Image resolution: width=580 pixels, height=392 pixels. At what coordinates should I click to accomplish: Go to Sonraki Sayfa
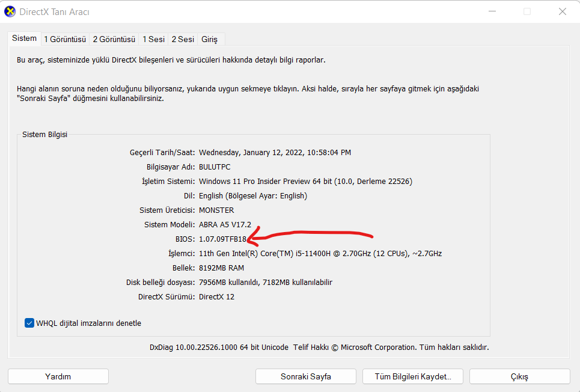[305, 376]
